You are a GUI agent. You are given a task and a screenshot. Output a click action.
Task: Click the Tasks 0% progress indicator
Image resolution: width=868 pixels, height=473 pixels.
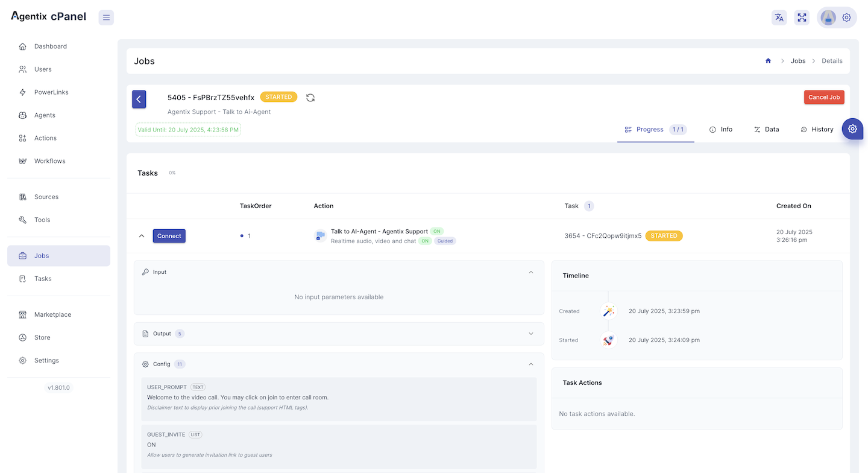(172, 173)
